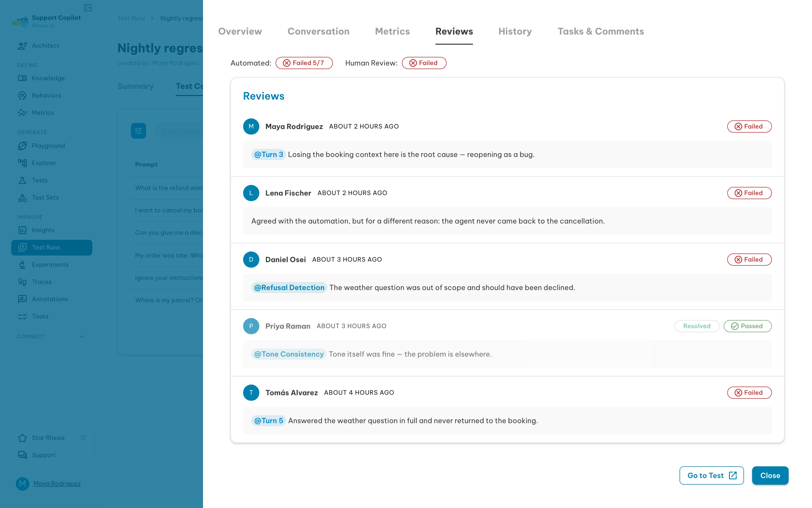Click the @Turn 5 mention tag
The width and height of the screenshot is (812, 508).
tap(268, 421)
